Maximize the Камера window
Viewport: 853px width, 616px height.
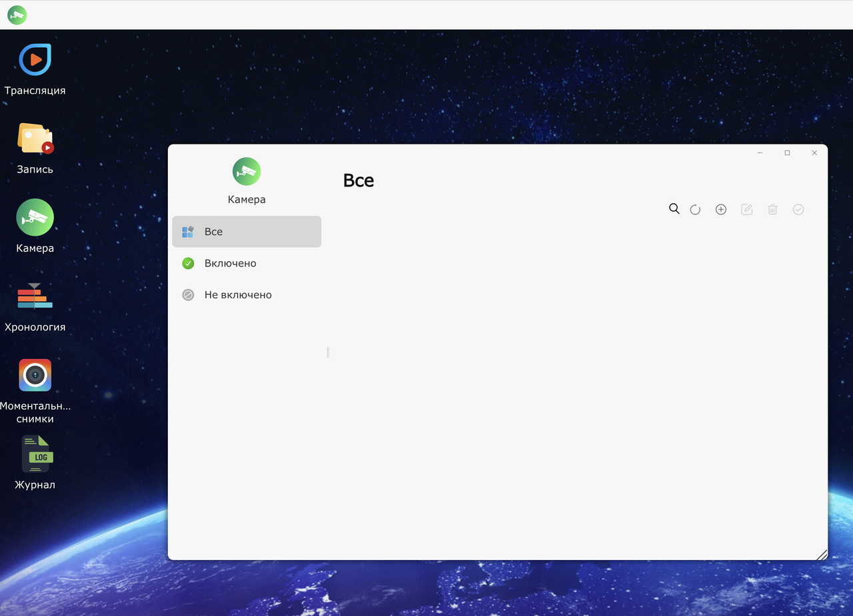pos(787,153)
